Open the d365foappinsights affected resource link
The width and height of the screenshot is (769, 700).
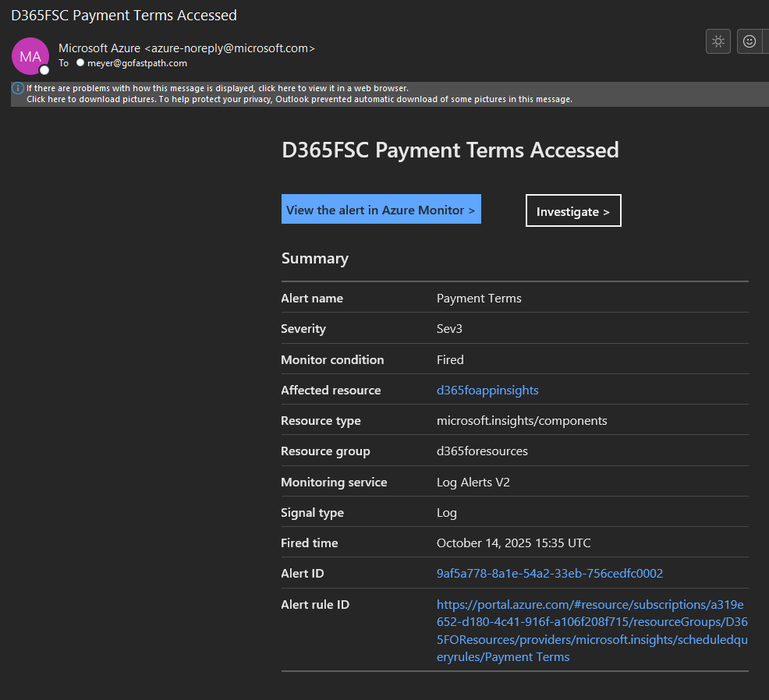[487, 390]
